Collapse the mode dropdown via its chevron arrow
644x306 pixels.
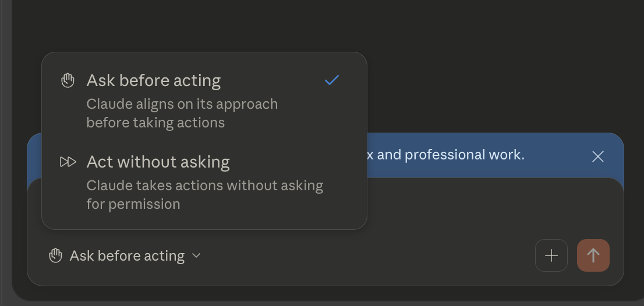[196, 255]
